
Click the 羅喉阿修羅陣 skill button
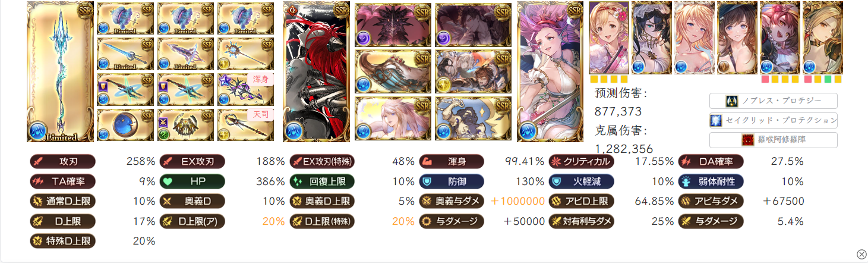tap(774, 140)
